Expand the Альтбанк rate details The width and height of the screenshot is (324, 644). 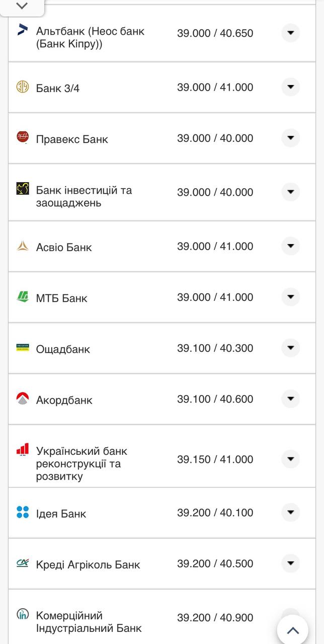coord(290,33)
